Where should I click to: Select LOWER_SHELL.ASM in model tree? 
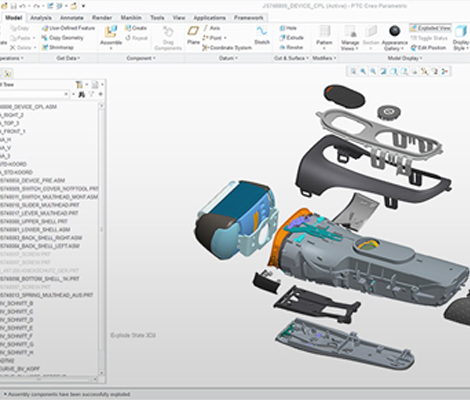click(x=35, y=230)
